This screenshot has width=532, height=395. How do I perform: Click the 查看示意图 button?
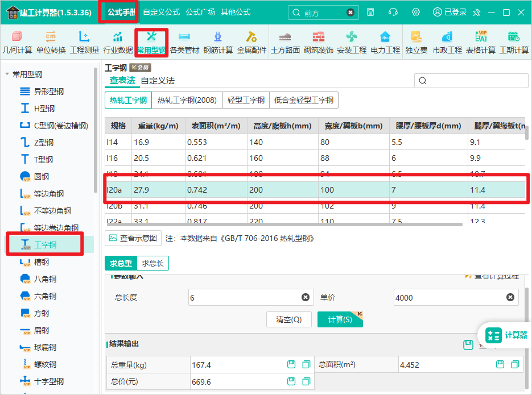click(x=133, y=238)
